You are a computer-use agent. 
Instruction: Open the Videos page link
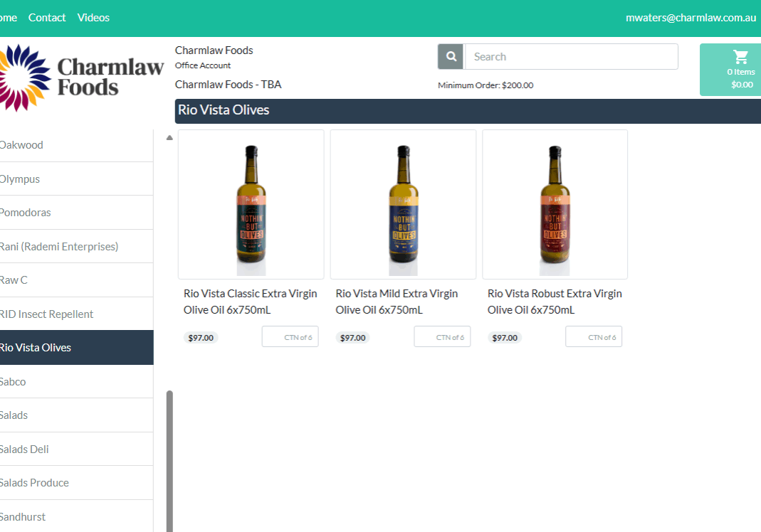point(93,18)
